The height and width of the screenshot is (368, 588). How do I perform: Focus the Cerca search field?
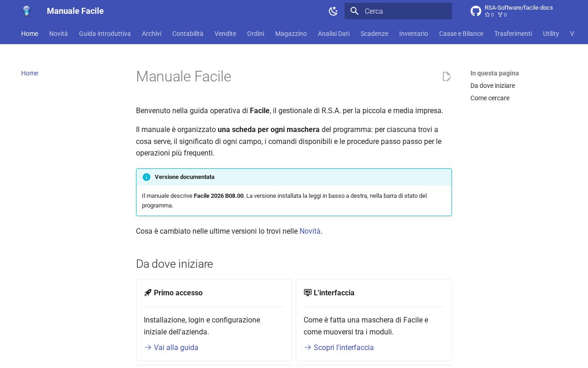pos(398,11)
